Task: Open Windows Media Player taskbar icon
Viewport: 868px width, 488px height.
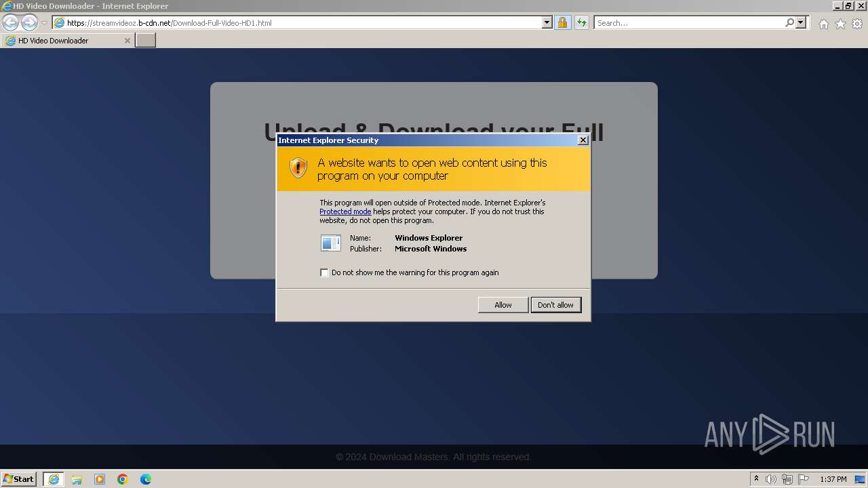Action: click(x=100, y=479)
